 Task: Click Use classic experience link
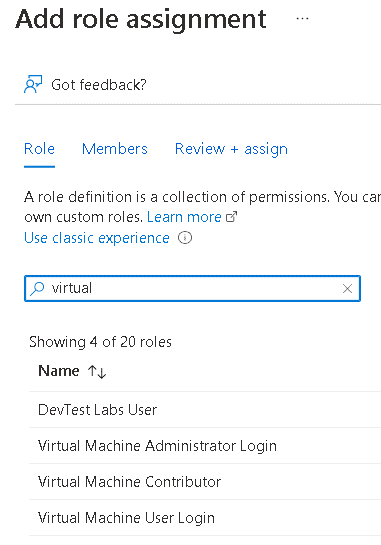97,238
